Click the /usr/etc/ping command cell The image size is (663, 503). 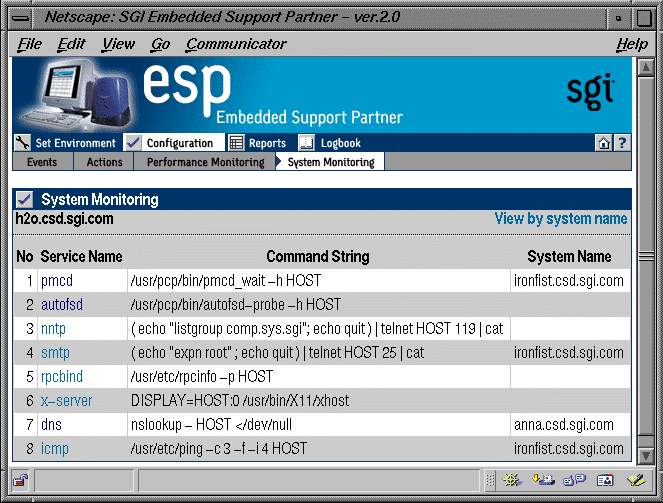(319, 448)
